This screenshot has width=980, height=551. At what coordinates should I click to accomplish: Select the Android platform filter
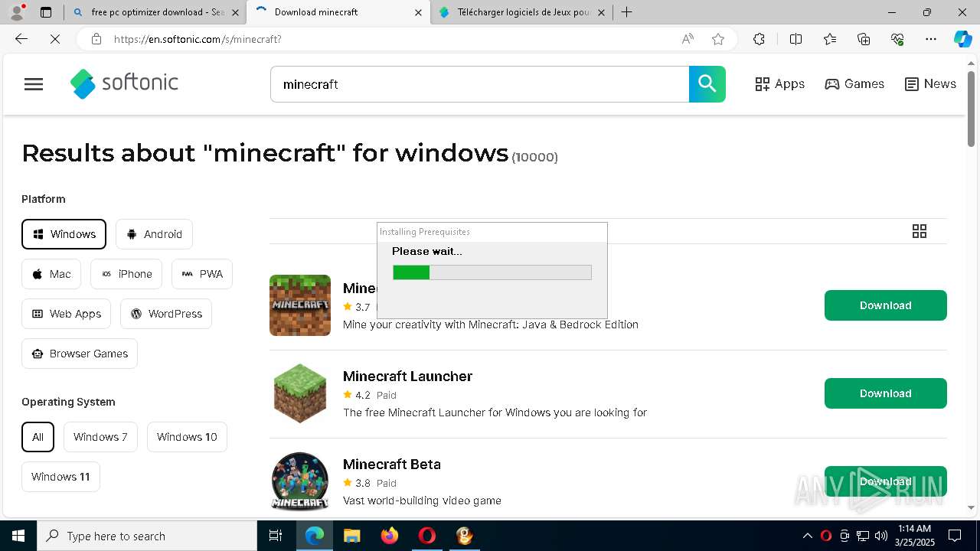coord(154,234)
